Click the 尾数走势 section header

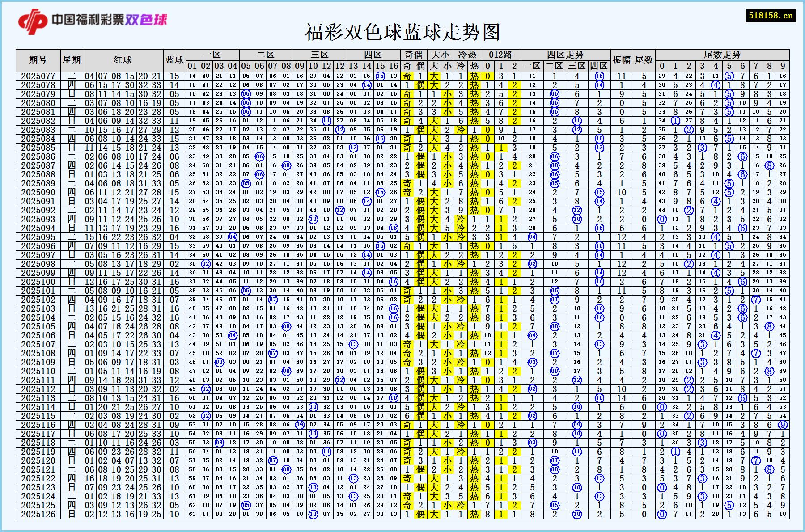pos(722,53)
